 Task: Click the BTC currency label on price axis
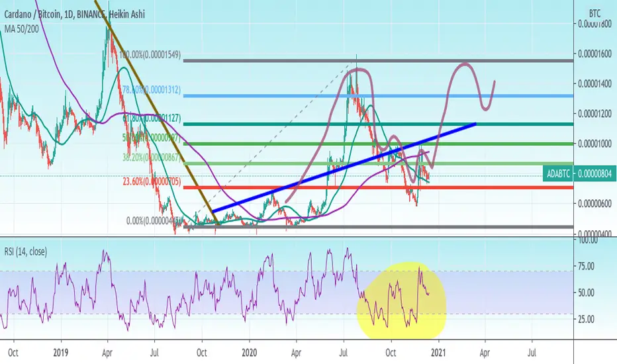coord(594,14)
